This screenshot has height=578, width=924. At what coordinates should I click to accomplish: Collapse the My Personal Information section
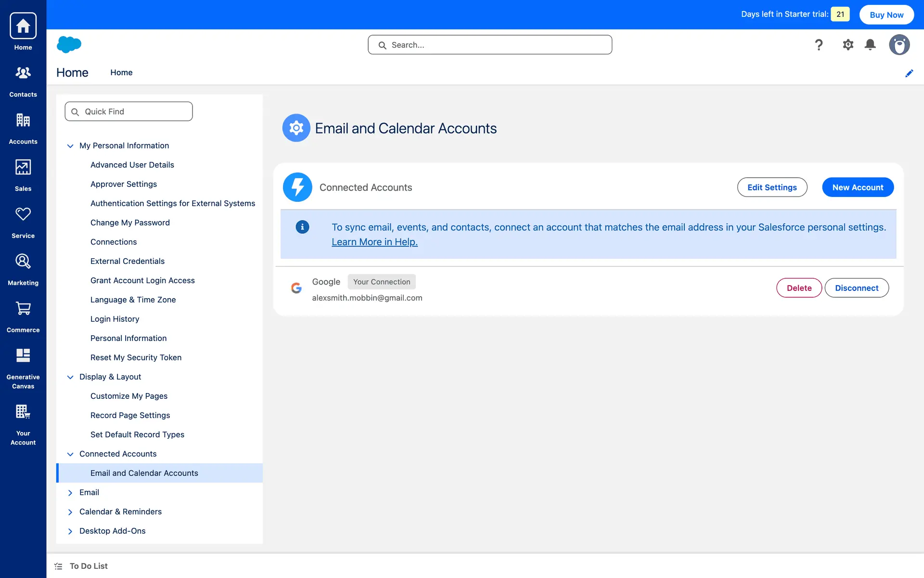point(70,146)
